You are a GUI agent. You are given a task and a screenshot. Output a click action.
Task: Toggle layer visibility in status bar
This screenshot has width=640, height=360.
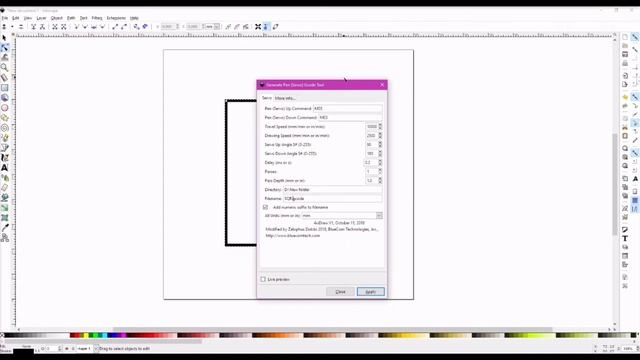click(x=67, y=349)
